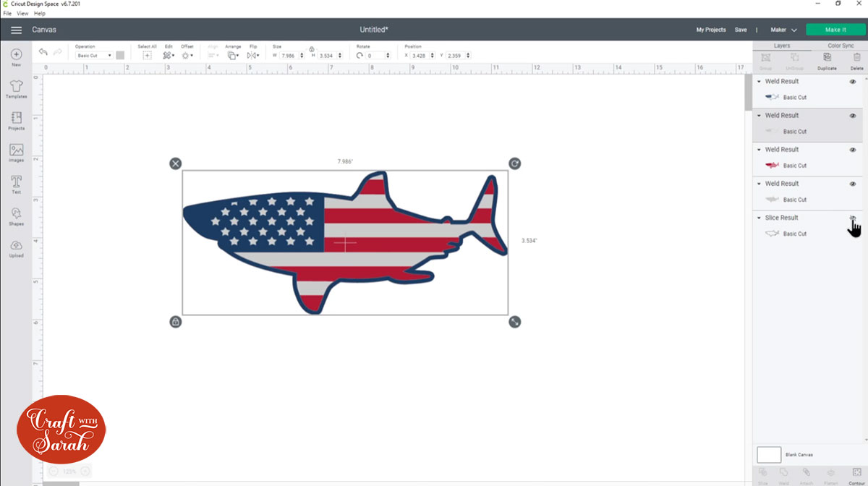Hide the red-thumbnail Weld Result layer

click(853, 150)
